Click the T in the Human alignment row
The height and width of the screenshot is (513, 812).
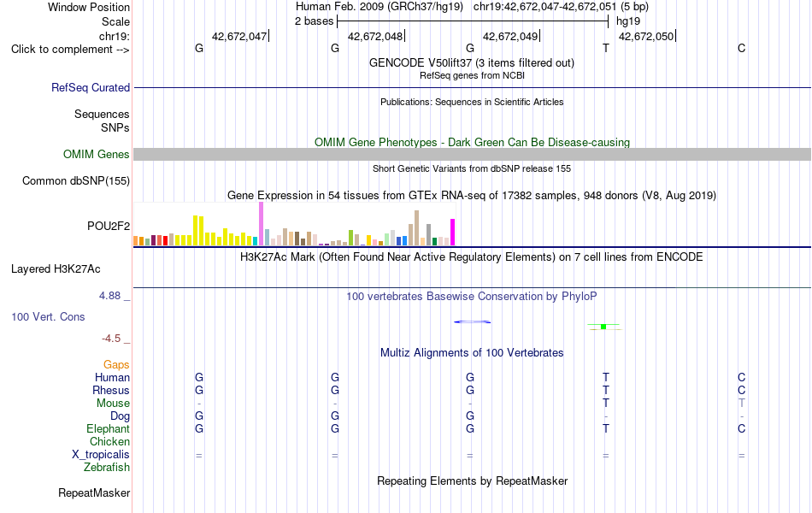606,377
